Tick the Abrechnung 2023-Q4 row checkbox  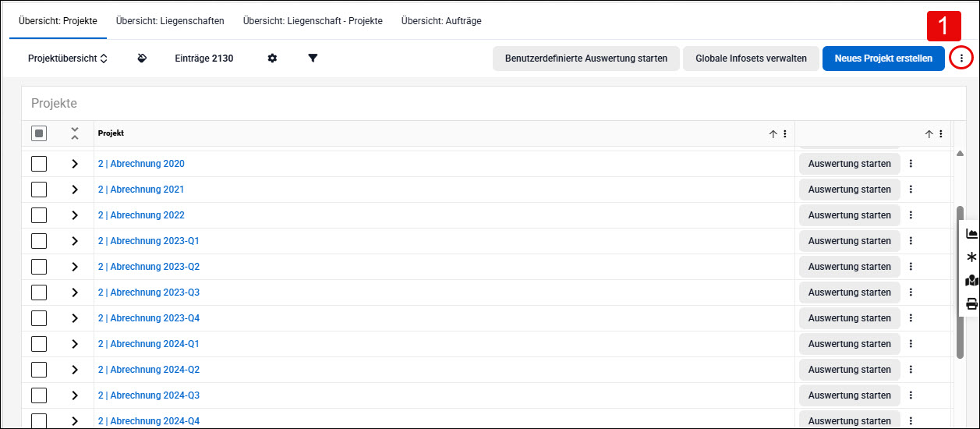pyautogui.click(x=39, y=318)
